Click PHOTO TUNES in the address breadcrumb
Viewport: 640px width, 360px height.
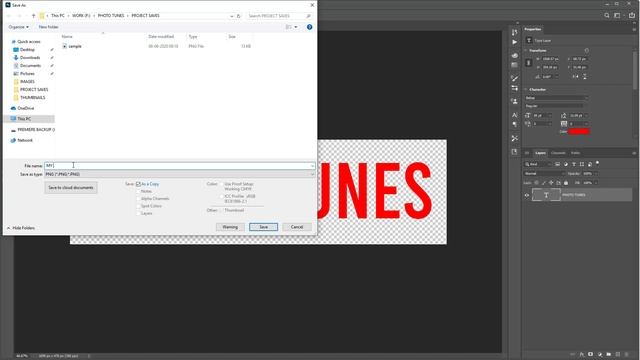tap(111, 16)
